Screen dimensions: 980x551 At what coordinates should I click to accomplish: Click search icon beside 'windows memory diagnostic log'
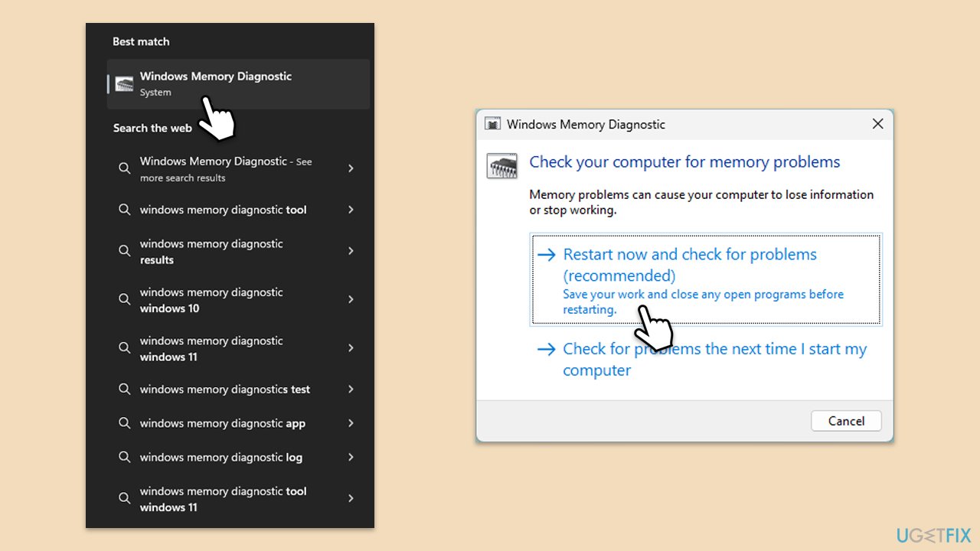124,457
